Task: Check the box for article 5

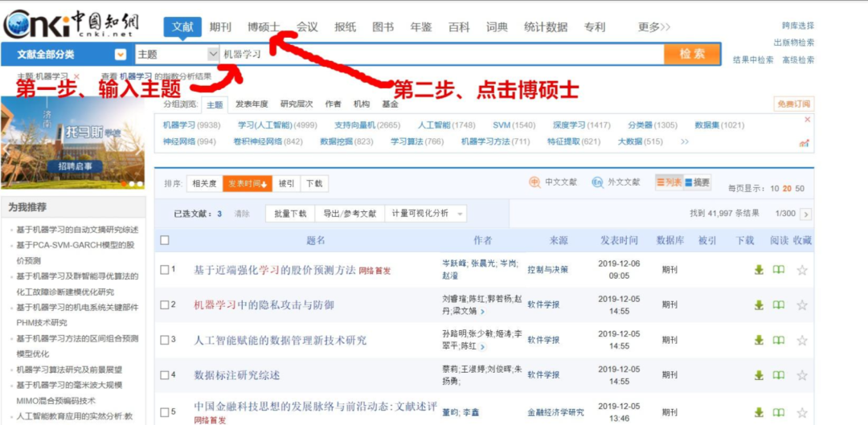Action: click(164, 412)
